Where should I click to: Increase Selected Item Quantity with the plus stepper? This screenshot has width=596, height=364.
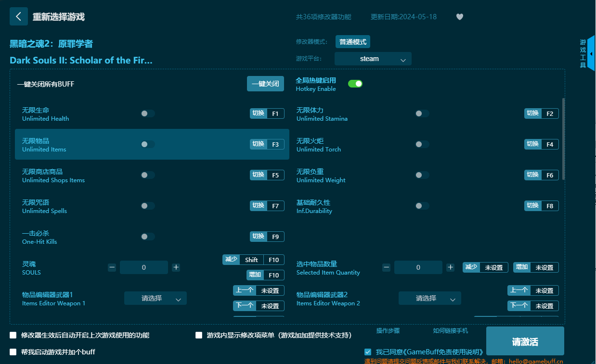pos(450,267)
